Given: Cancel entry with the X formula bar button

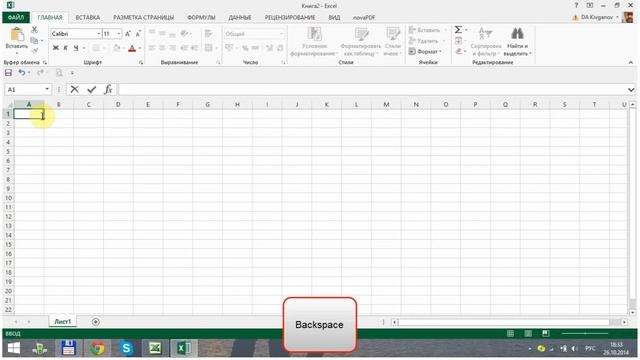Looking at the screenshot, I should [x=74, y=89].
